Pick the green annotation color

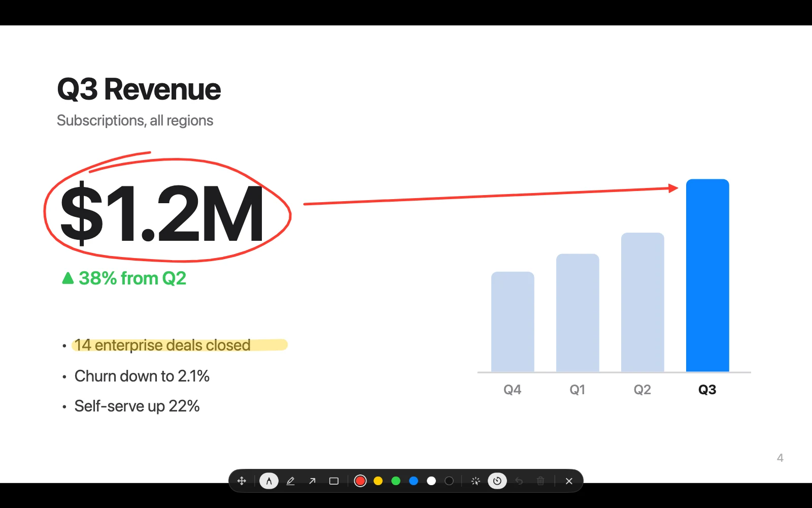pos(396,481)
